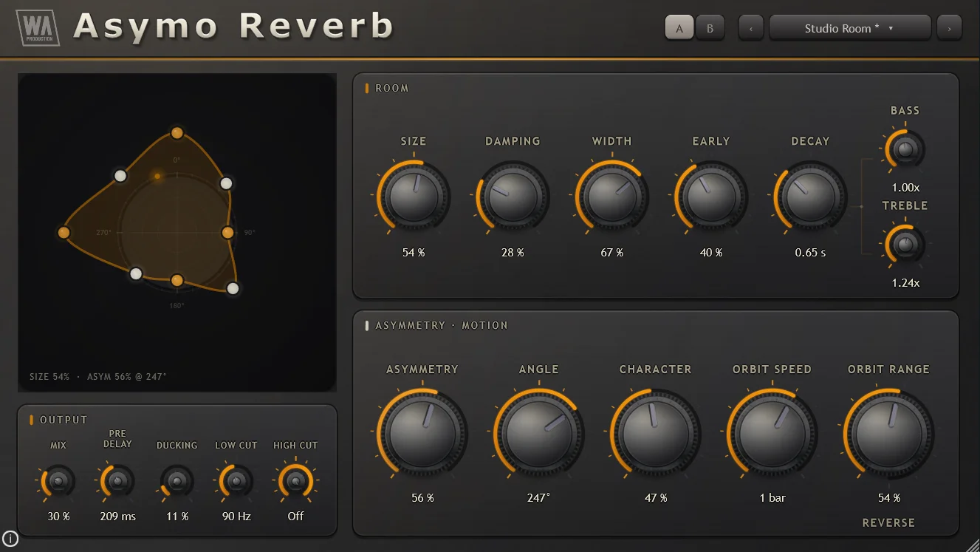The height and width of the screenshot is (552, 980).
Task: Open the Studio Room preset dropdown
Action: coord(850,29)
